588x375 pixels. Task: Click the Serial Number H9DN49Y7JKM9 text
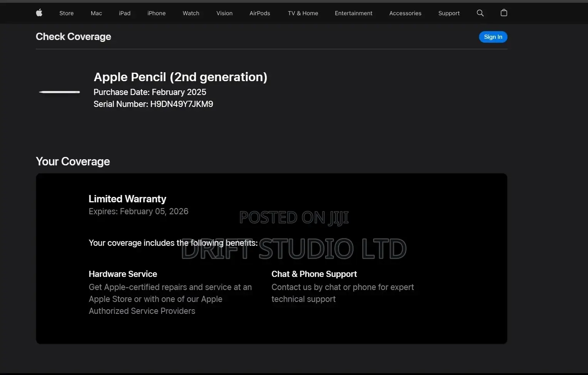point(153,104)
